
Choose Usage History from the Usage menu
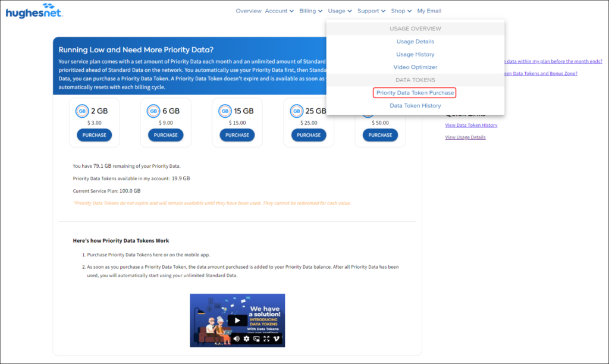[x=415, y=54]
